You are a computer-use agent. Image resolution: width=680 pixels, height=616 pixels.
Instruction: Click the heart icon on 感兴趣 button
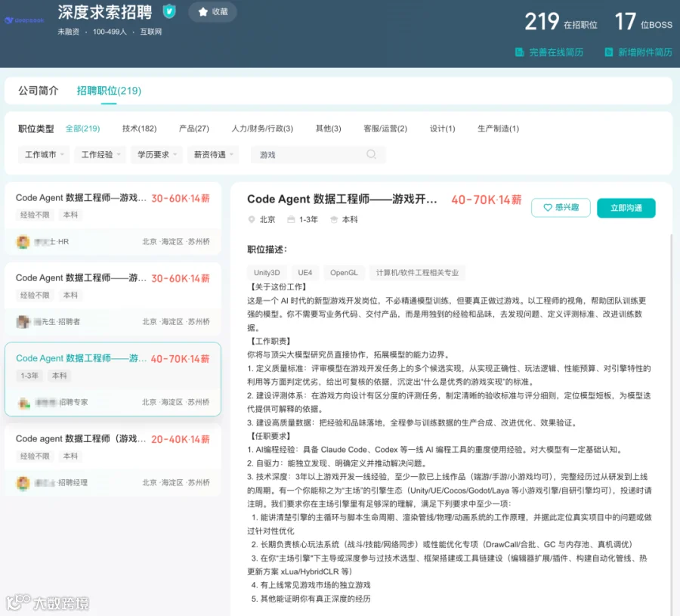[548, 208]
